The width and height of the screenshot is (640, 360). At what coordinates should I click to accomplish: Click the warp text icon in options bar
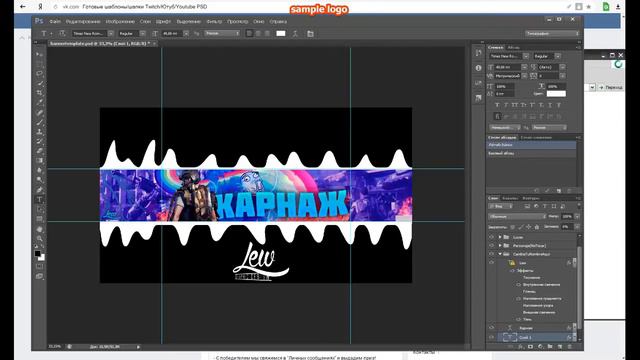coord(295,33)
